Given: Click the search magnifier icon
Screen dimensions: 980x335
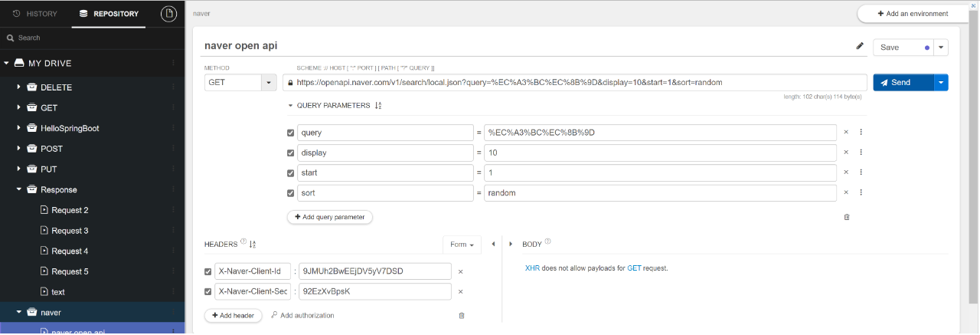Looking at the screenshot, I should click(10, 38).
